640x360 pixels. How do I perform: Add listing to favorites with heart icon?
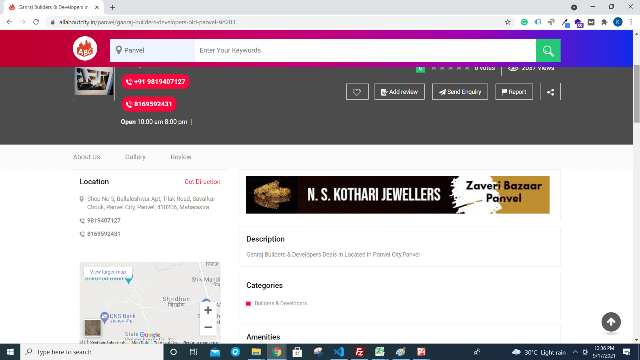(357, 92)
